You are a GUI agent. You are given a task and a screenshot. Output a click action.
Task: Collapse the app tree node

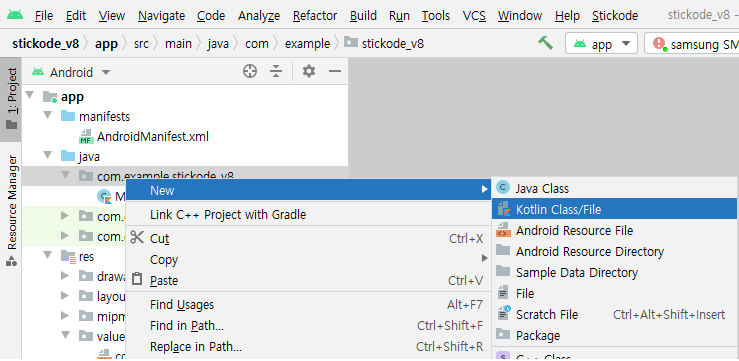31,96
